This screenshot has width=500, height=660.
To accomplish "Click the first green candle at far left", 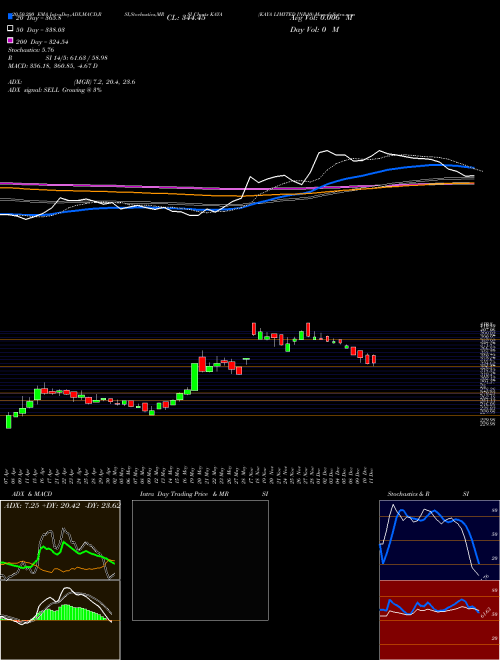I will [x=8, y=422].
